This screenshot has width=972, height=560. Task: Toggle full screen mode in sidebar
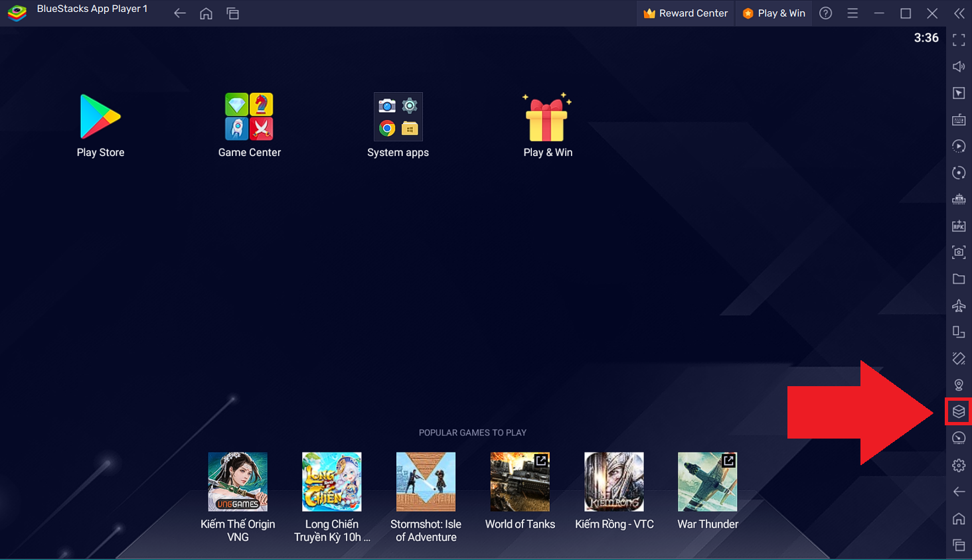pyautogui.click(x=959, y=40)
